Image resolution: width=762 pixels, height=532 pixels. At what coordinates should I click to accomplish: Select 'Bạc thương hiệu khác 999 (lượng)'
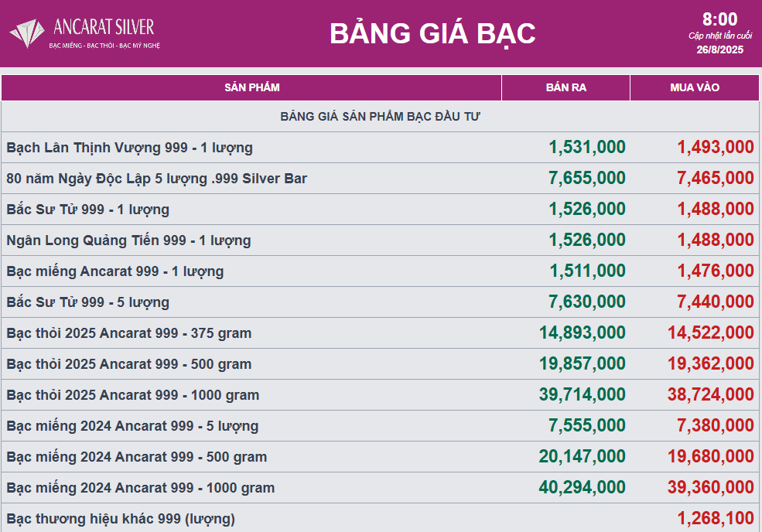(118, 519)
